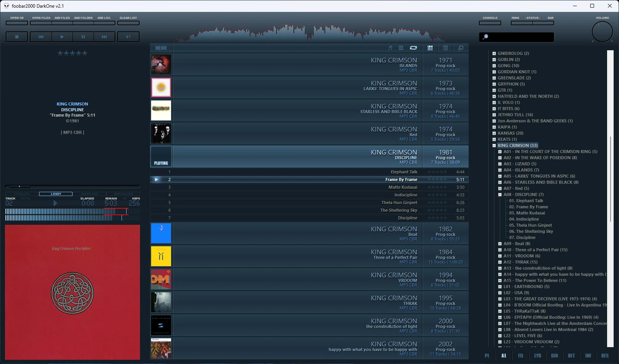
Task: Expand the A12 - THRAK album node
Action: tap(500, 262)
